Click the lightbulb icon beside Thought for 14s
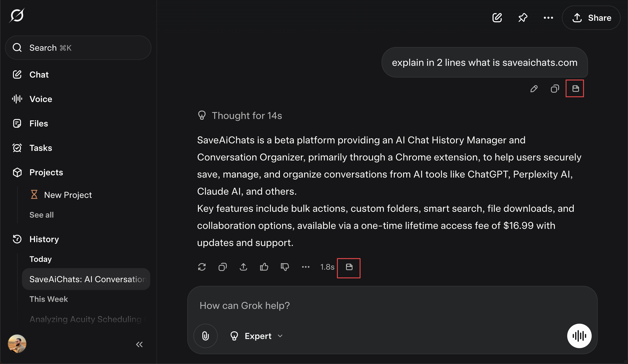Screen dimensions: 628x364 coord(202,115)
